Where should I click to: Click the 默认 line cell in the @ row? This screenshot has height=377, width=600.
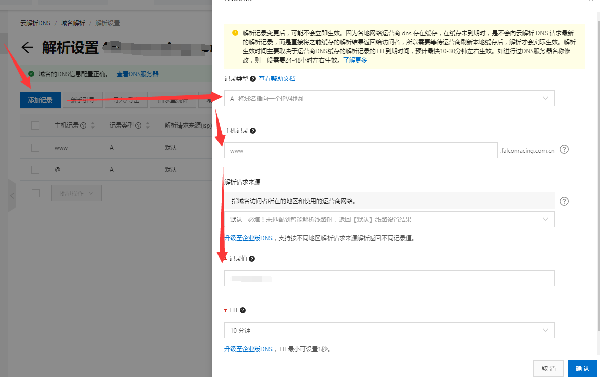click(170, 170)
